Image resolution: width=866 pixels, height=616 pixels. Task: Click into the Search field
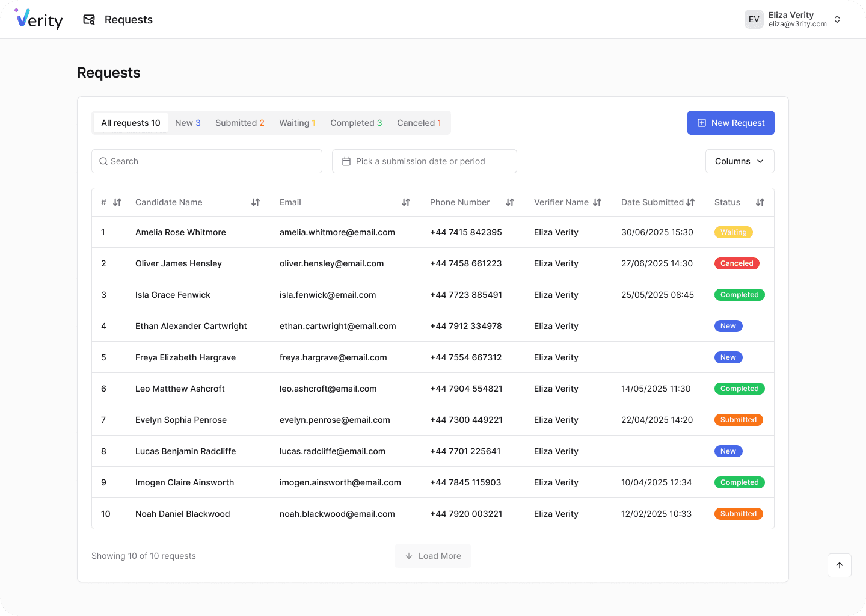[207, 161]
